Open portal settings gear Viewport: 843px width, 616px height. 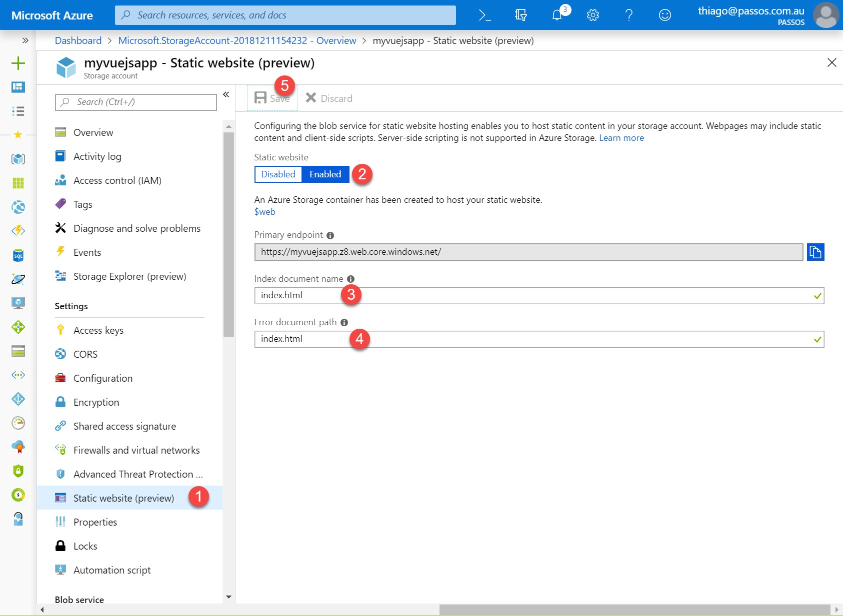point(593,15)
